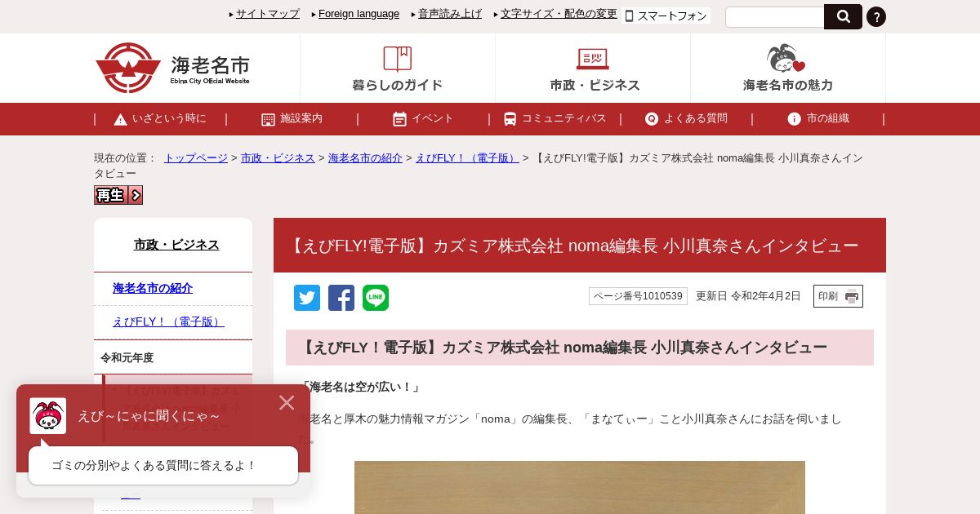Open コミュニティバス navigation item
This screenshot has height=514, width=980.
click(555, 118)
